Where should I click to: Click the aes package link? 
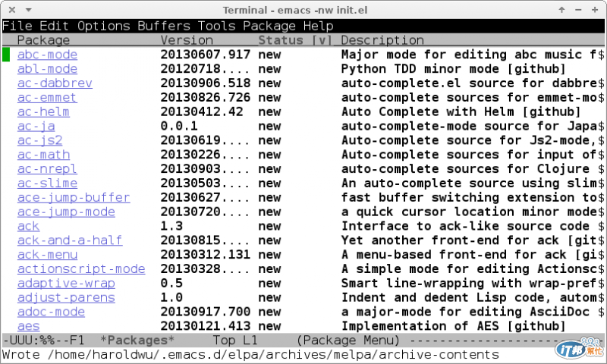coord(29,325)
